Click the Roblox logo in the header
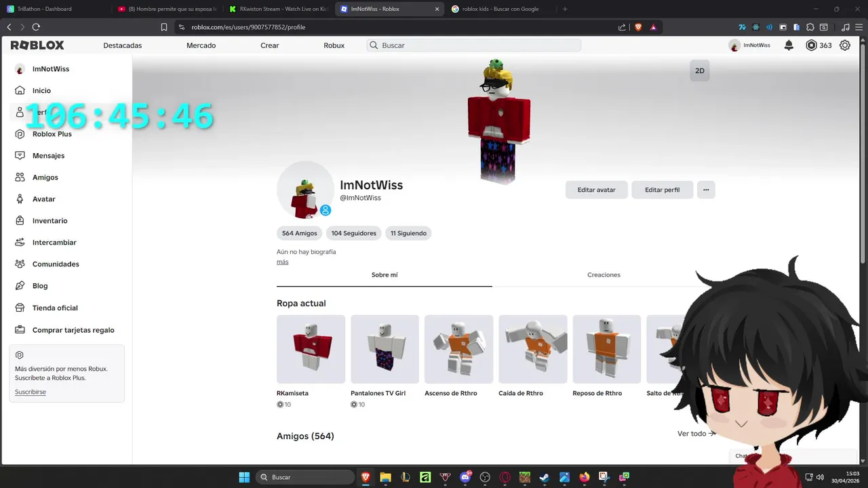This screenshot has width=868, height=488. click(x=37, y=45)
